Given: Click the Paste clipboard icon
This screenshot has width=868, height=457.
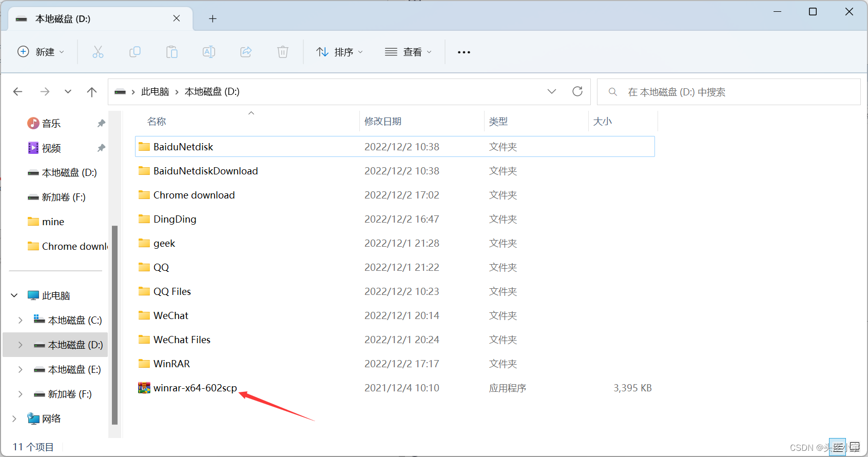Looking at the screenshot, I should click(x=172, y=52).
